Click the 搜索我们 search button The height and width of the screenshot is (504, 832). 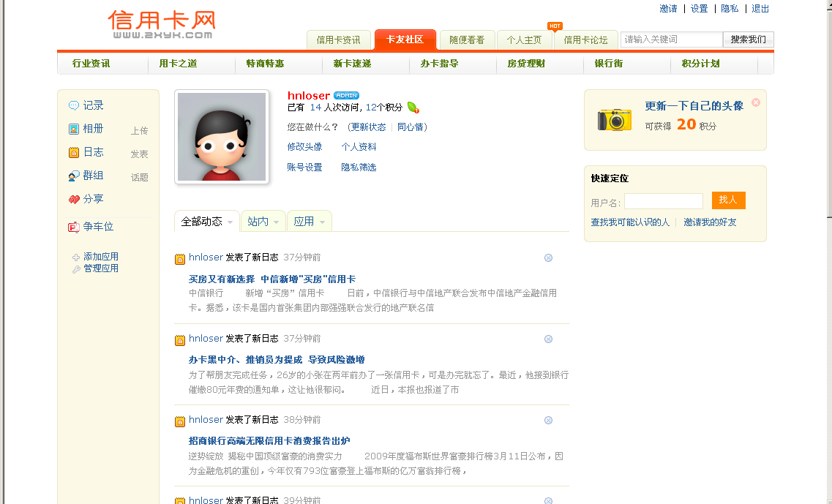[748, 40]
